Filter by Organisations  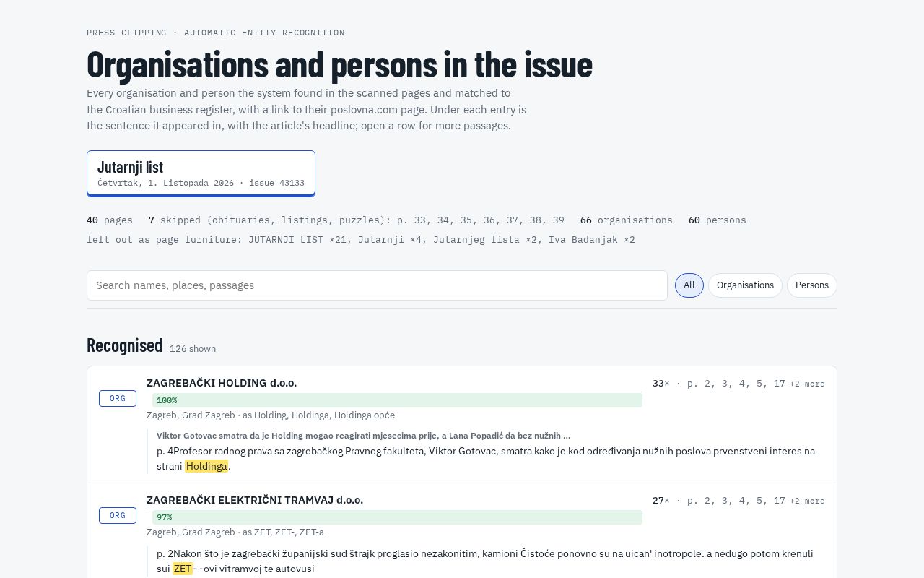[745, 285]
